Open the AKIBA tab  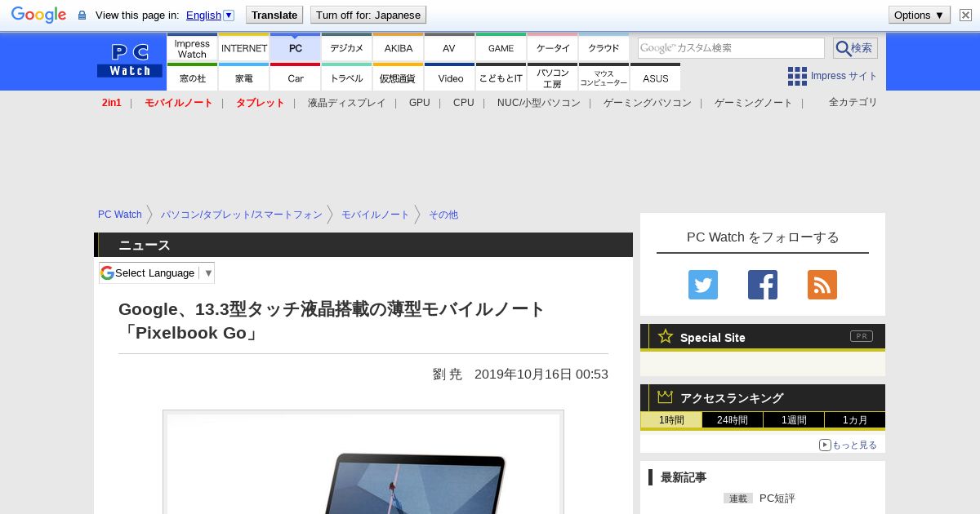click(399, 47)
